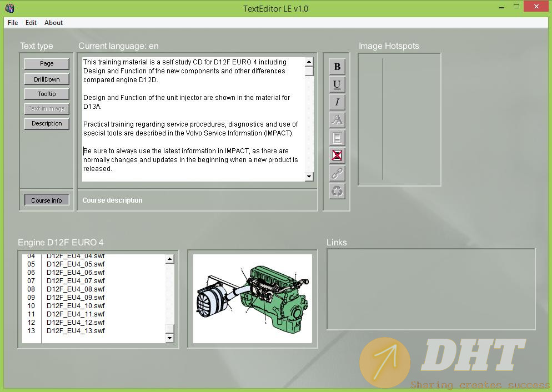Viewport: 552px width, 392px height.
Task: Click the paragraph starting "Practical training regarding"
Action: coord(190,129)
